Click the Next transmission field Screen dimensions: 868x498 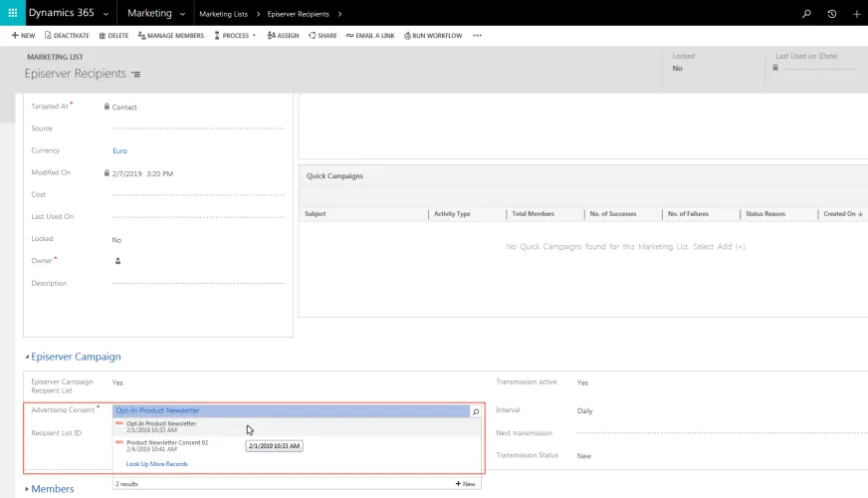point(722,433)
